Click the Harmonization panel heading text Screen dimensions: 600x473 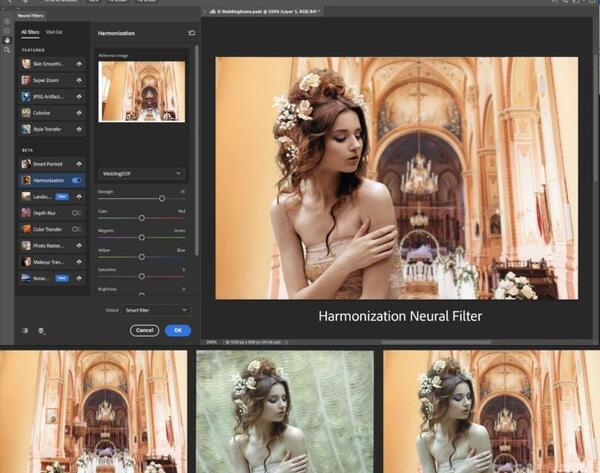coord(116,33)
